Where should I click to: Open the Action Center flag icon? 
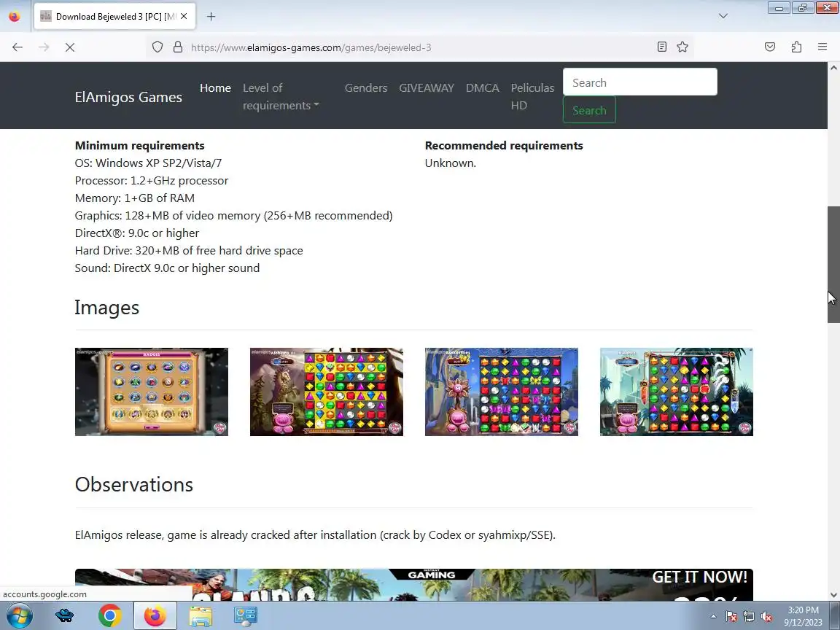[x=731, y=617]
